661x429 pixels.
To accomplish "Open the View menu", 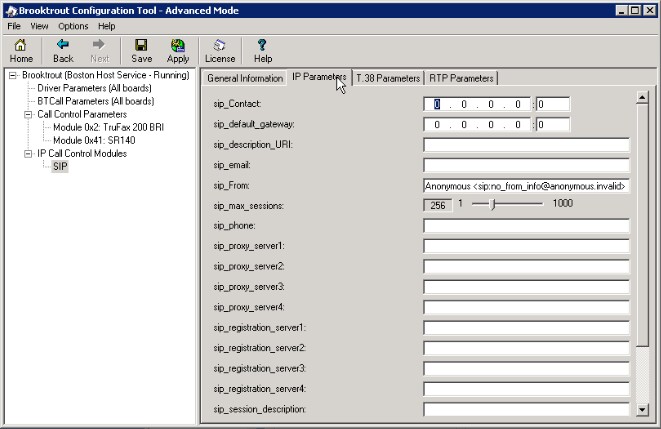I will click(x=39, y=26).
